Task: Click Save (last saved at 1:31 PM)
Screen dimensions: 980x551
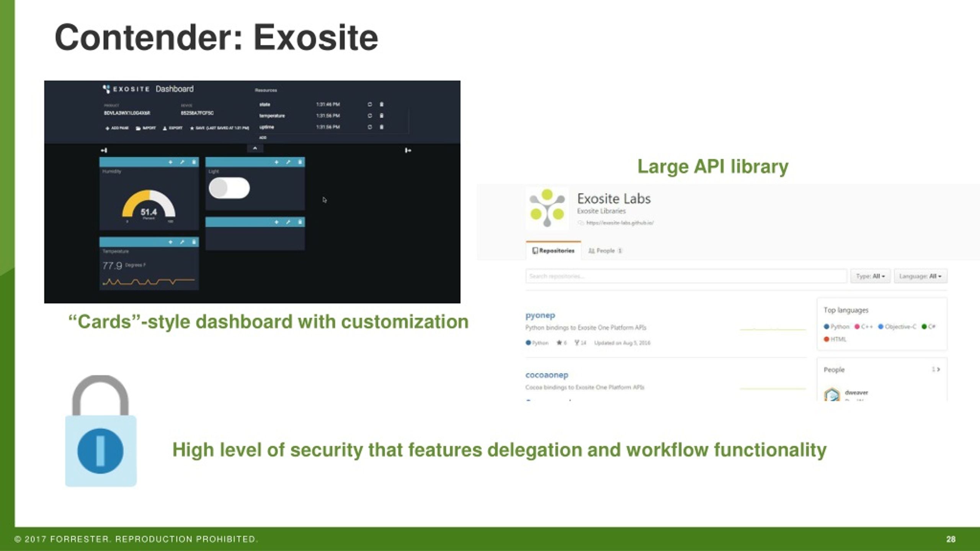Action: point(220,128)
